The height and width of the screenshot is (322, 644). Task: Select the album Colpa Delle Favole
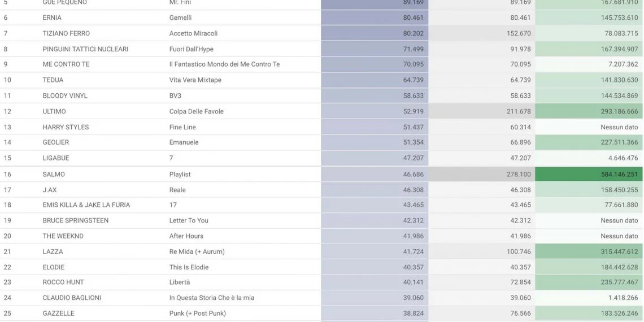pos(196,111)
